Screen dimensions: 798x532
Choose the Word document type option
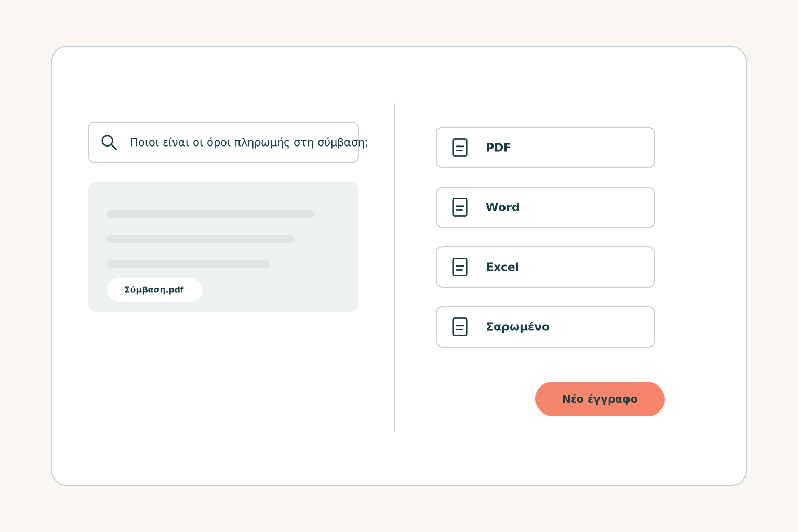tap(546, 207)
